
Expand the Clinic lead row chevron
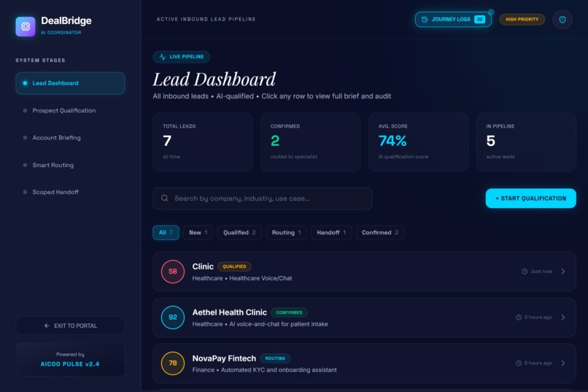(x=563, y=272)
